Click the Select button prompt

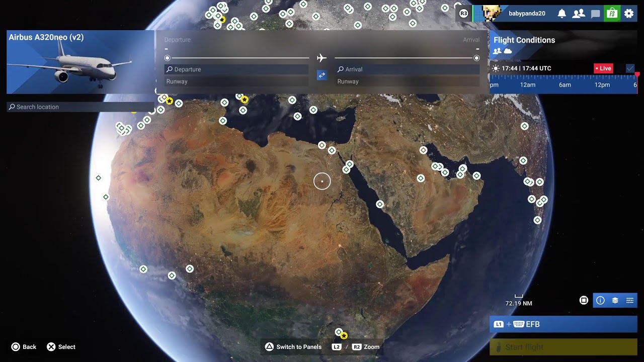click(x=61, y=347)
